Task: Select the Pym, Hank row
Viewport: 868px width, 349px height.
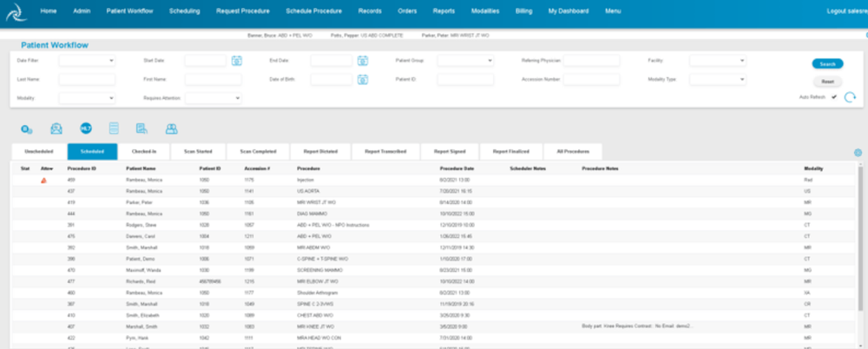Action: 435,338
